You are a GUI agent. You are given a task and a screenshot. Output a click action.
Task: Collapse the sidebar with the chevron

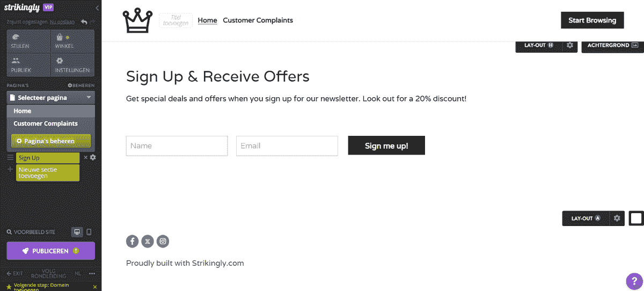[x=97, y=8]
